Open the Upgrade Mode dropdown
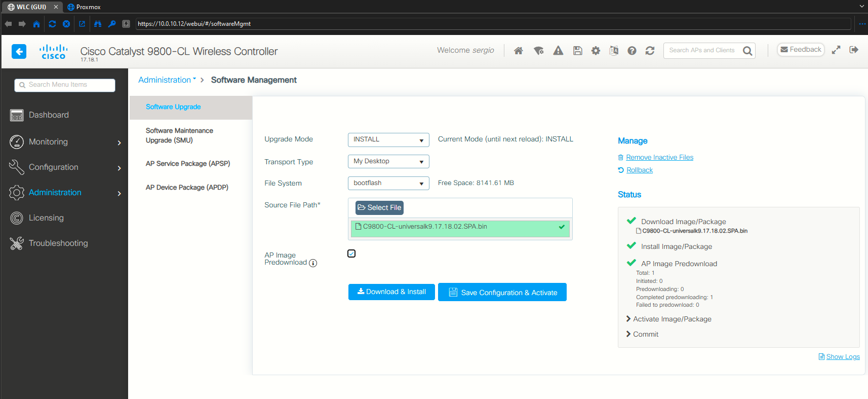 click(x=388, y=140)
